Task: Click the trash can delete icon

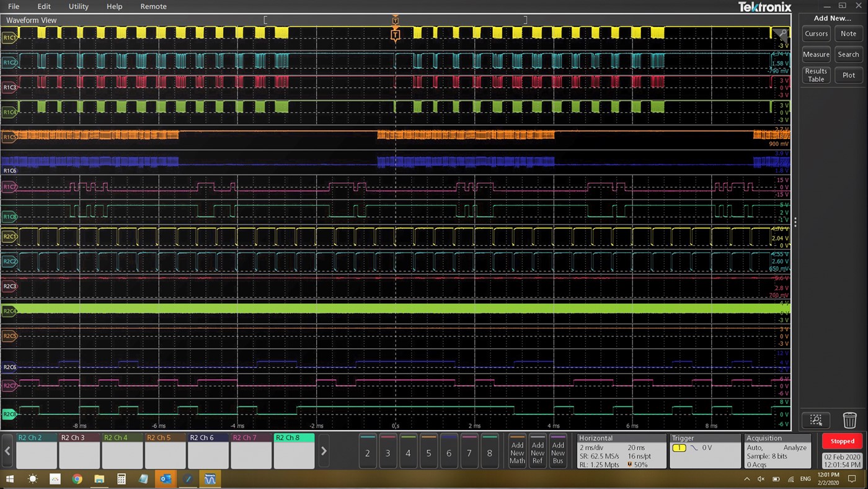Action: tap(849, 420)
